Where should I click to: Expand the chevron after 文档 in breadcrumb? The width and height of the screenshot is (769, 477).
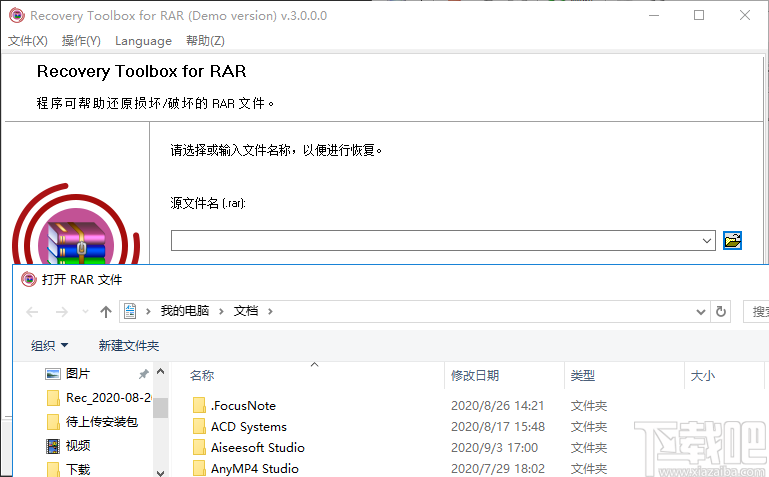point(270,311)
